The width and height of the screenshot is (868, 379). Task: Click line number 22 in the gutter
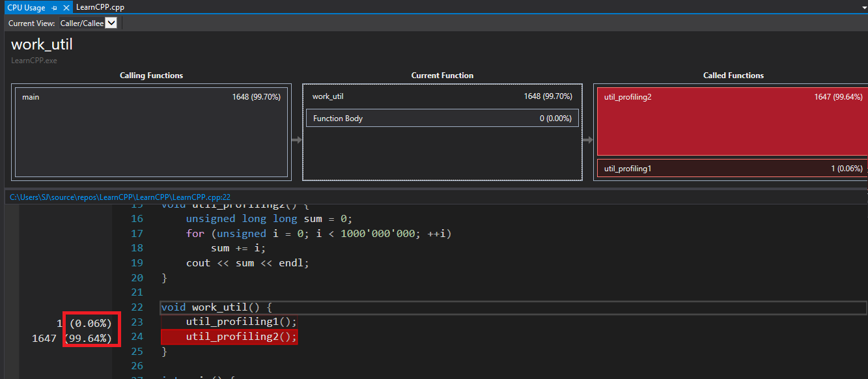click(137, 307)
